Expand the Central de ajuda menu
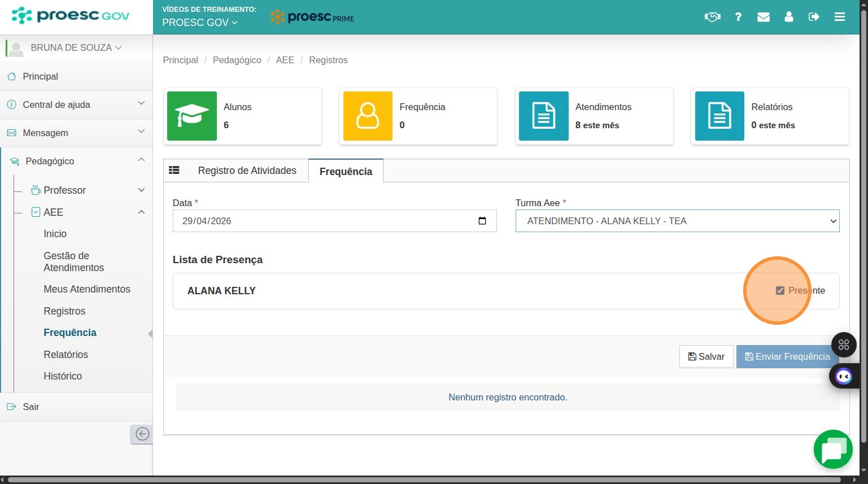The image size is (868, 484). pyautogui.click(x=76, y=104)
